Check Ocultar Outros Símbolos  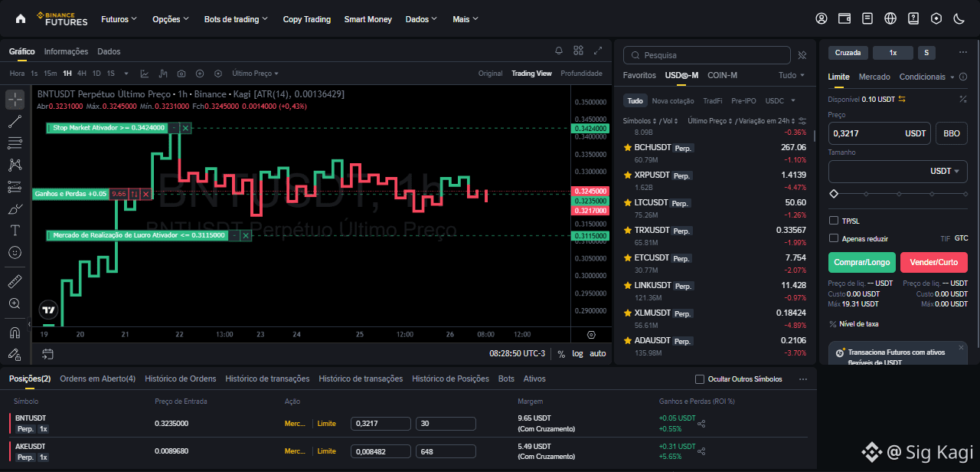(x=699, y=379)
